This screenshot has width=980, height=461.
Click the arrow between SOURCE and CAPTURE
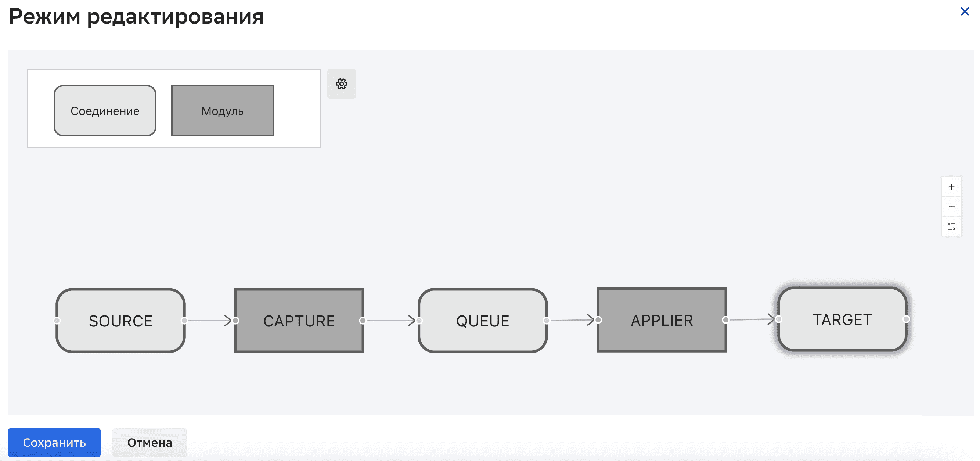pyautogui.click(x=209, y=321)
